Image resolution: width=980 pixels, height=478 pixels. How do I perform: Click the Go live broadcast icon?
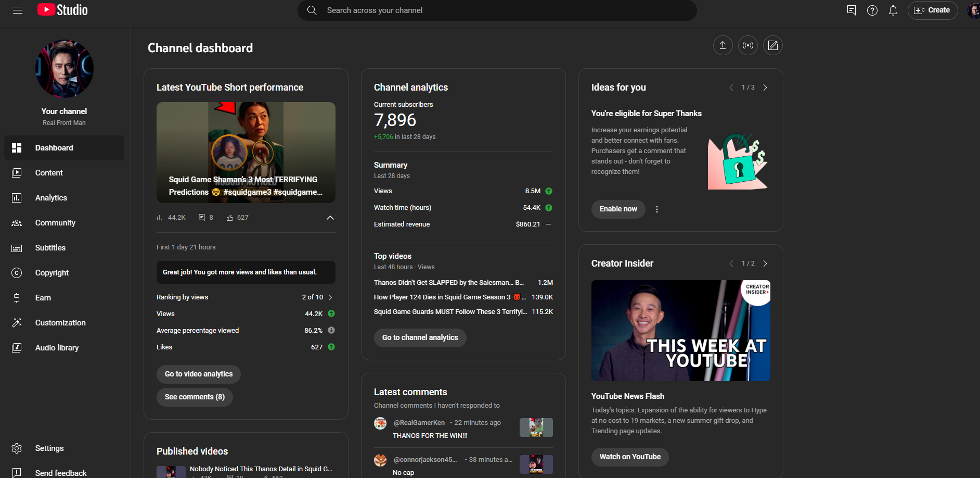coord(748,45)
